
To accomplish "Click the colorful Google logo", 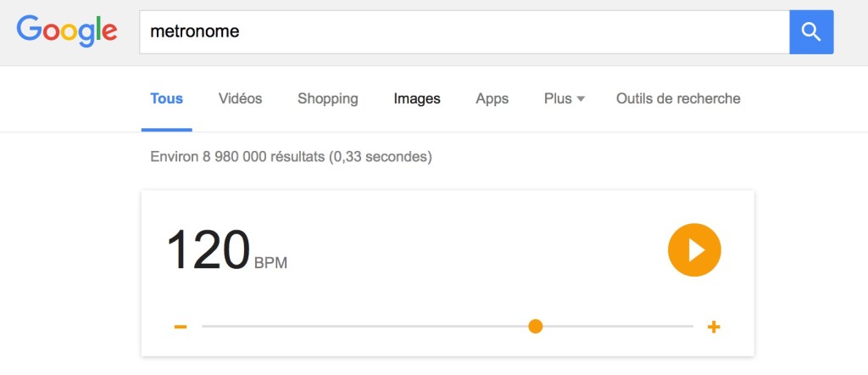I will click(67, 31).
